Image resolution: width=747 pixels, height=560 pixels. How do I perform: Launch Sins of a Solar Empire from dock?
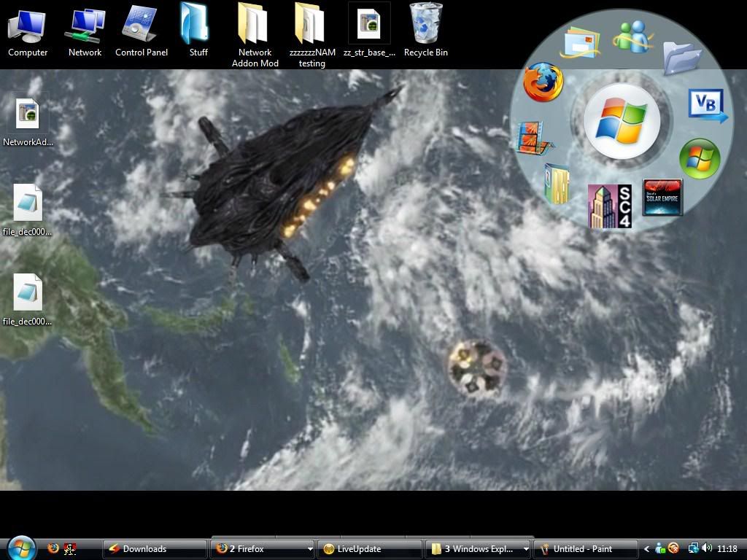(x=662, y=197)
